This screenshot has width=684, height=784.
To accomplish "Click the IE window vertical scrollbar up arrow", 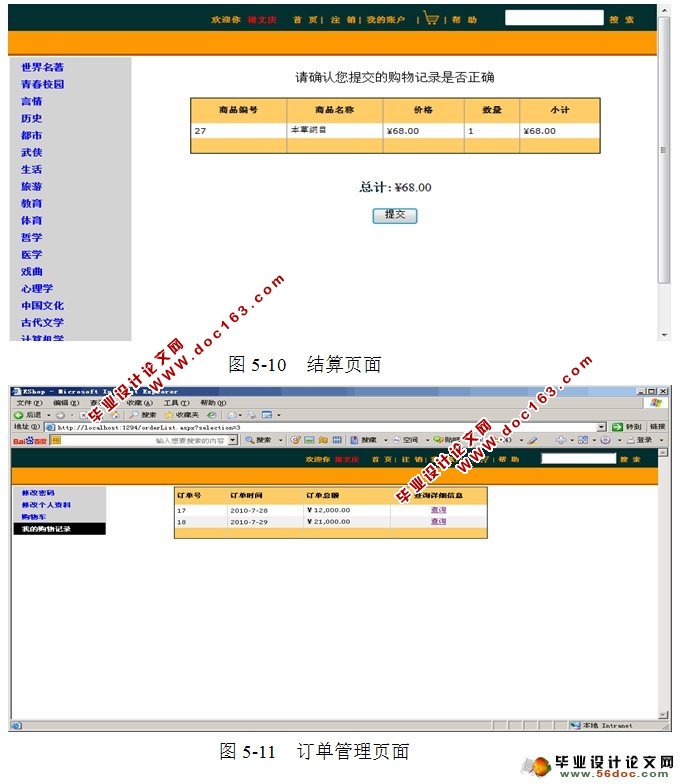I will [x=663, y=452].
